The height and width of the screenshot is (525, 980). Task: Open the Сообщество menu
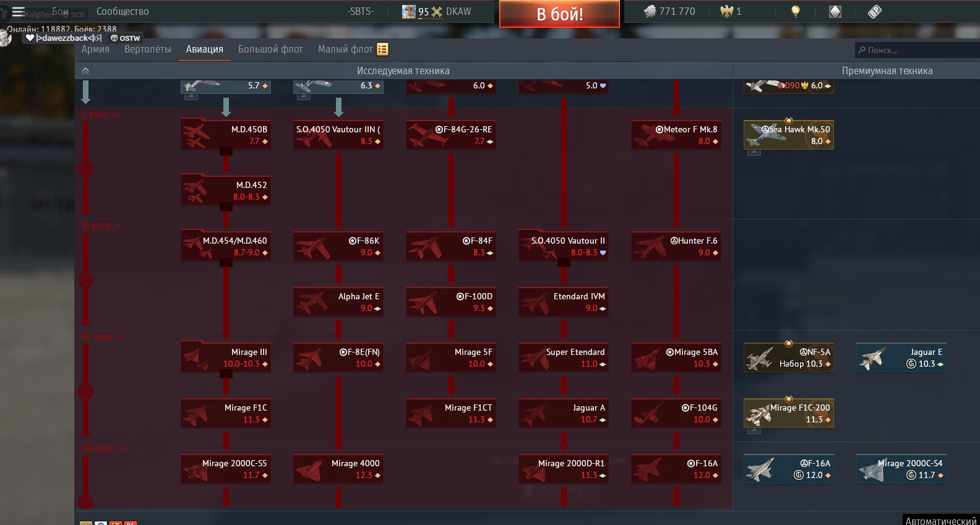coord(123,11)
